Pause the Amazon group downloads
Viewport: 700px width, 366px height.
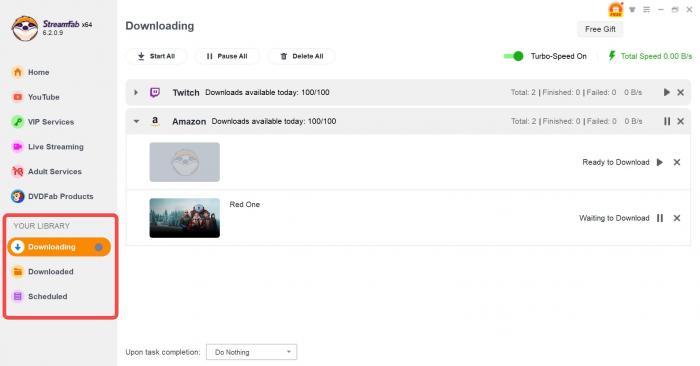click(x=667, y=121)
